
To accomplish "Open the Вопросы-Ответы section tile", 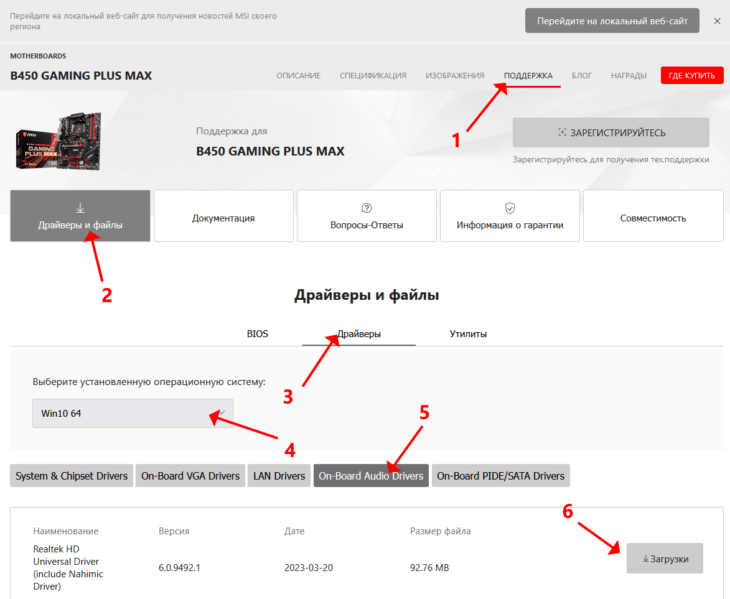I will point(367,215).
